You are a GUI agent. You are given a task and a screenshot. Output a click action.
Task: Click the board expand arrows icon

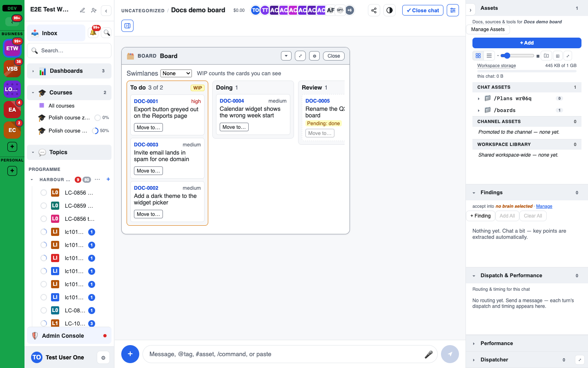[300, 56]
